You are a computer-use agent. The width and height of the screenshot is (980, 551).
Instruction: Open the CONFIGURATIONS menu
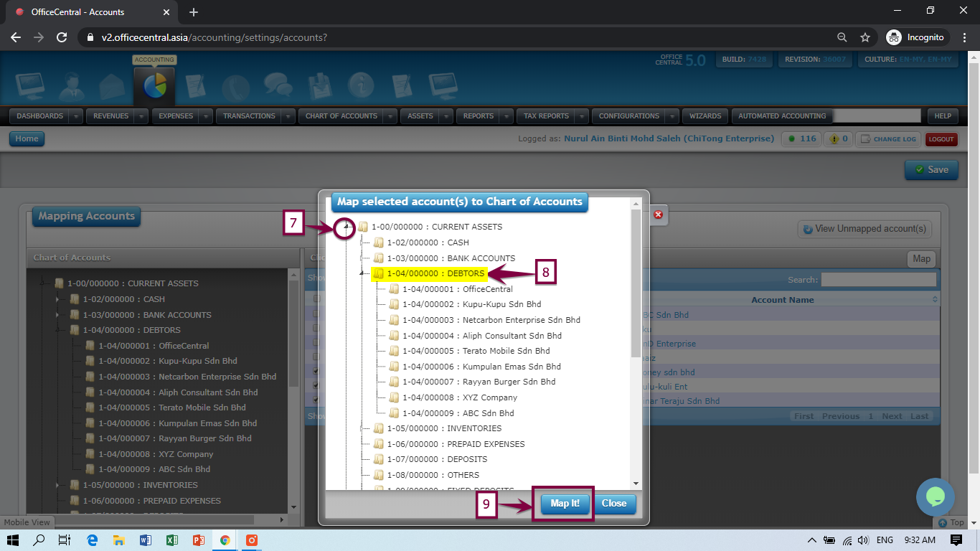pyautogui.click(x=629, y=116)
